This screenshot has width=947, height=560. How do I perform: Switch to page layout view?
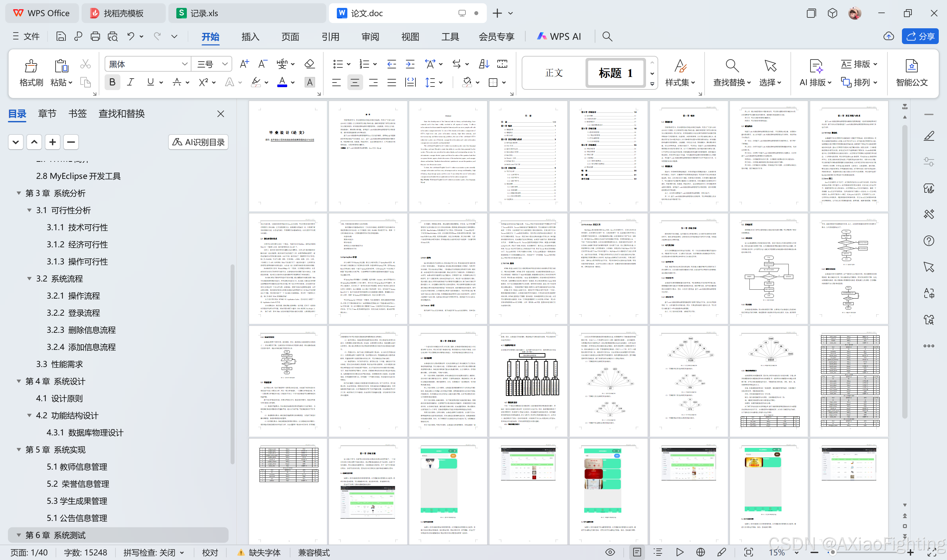(637, 552)
